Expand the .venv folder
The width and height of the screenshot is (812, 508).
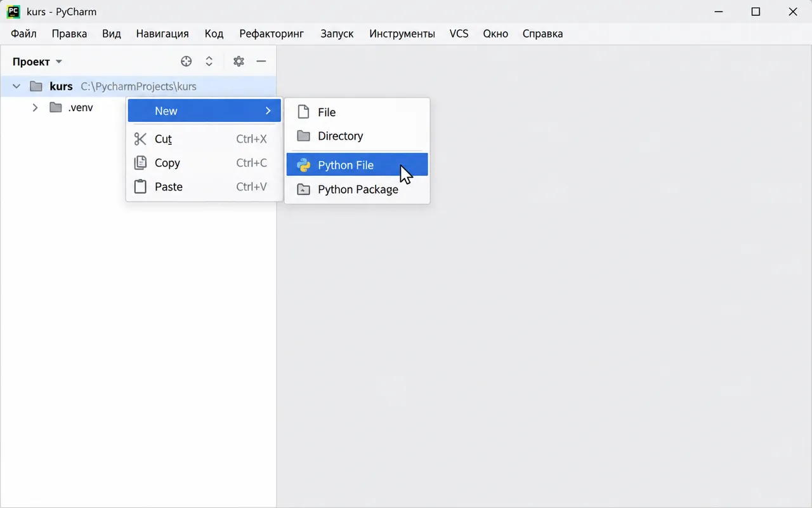pyautogui.click(x=36, y=107)
